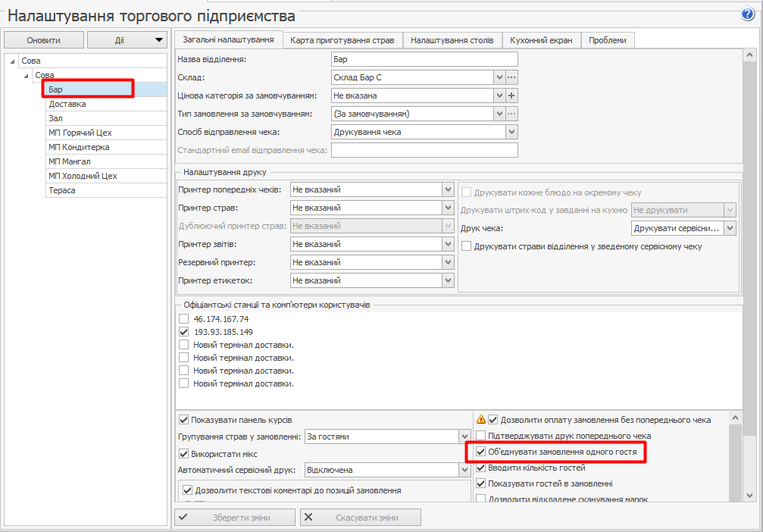Click ellipsis button next to Тип замовлення
Viewport: 763px width, 532px height.
(x=511, y=114)
